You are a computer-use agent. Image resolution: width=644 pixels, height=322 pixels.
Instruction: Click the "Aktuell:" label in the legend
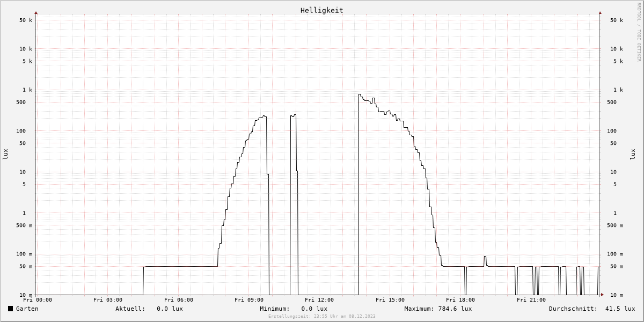coord(130,309)
